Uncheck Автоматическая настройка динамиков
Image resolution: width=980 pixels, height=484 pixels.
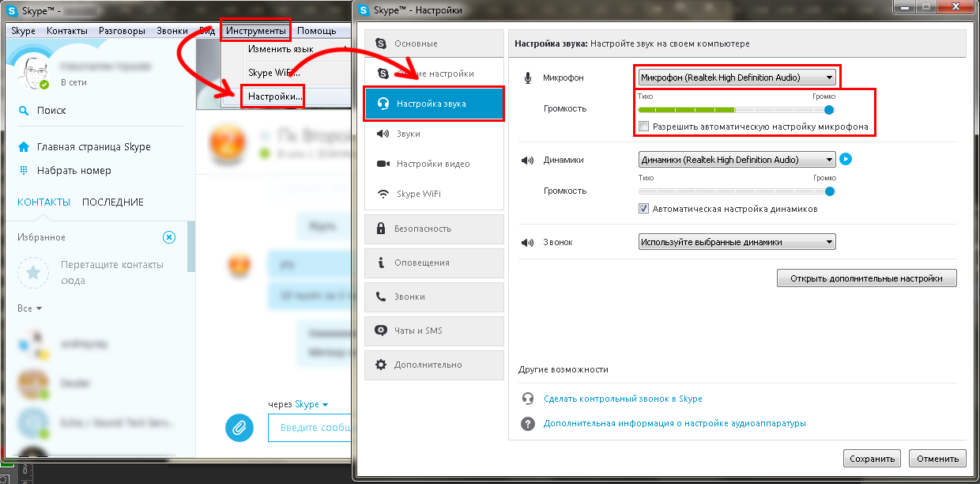644,210
